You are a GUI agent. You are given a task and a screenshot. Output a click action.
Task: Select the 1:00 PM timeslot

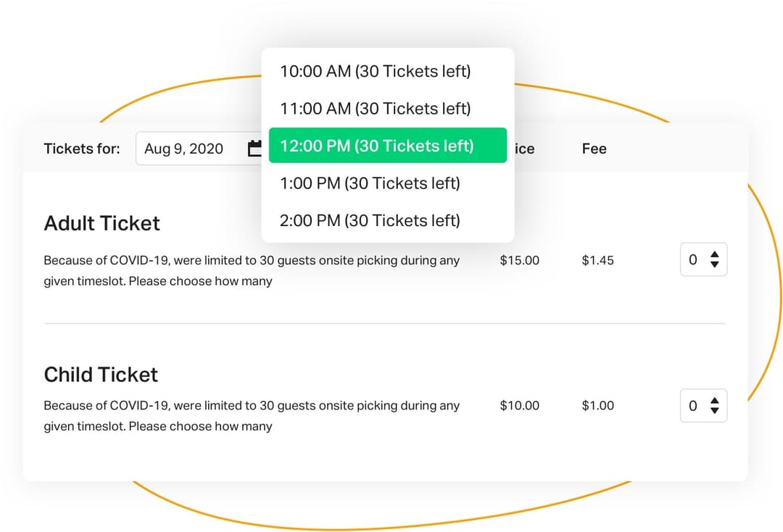(370, 183)
